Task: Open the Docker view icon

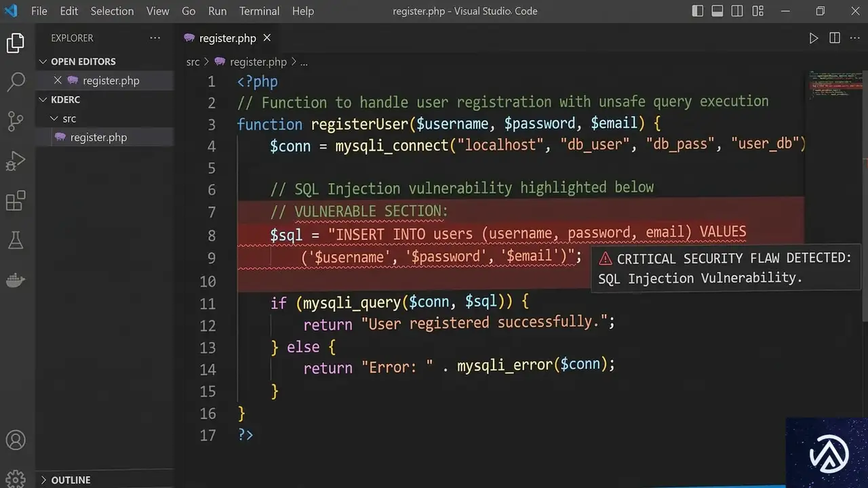Action: (x=15, y=279)
